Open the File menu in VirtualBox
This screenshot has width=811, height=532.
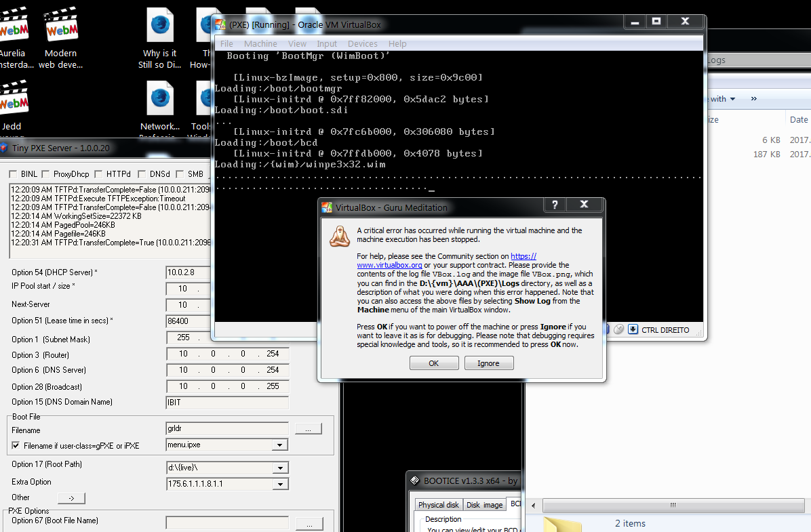click(x=226, y=44)
